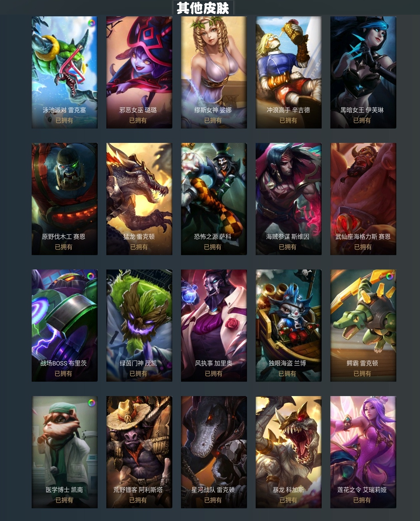This screenshot has width=420, height=521.
Task: Pick the 猛龙 雷克顿 skin card
Action: 139,199
